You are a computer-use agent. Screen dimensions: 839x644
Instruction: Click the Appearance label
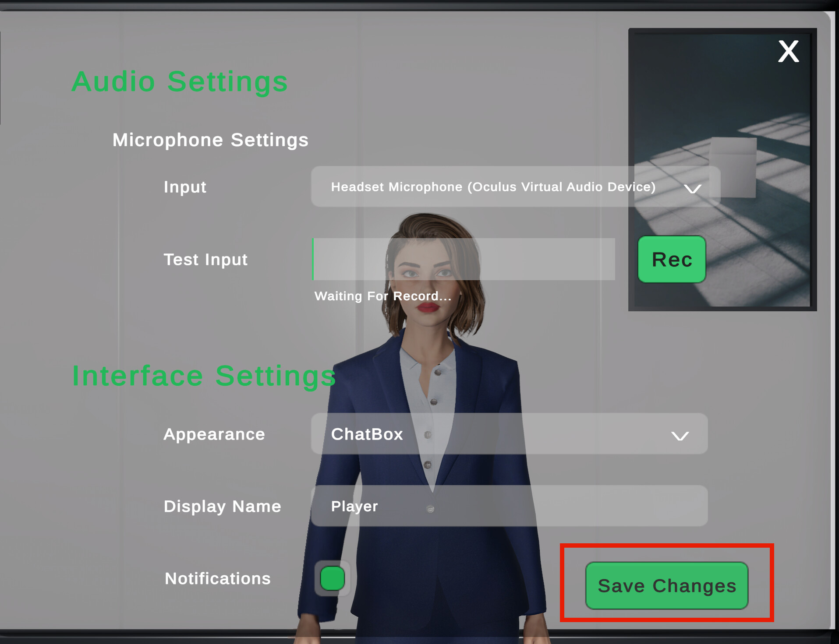tap(214, 434)
